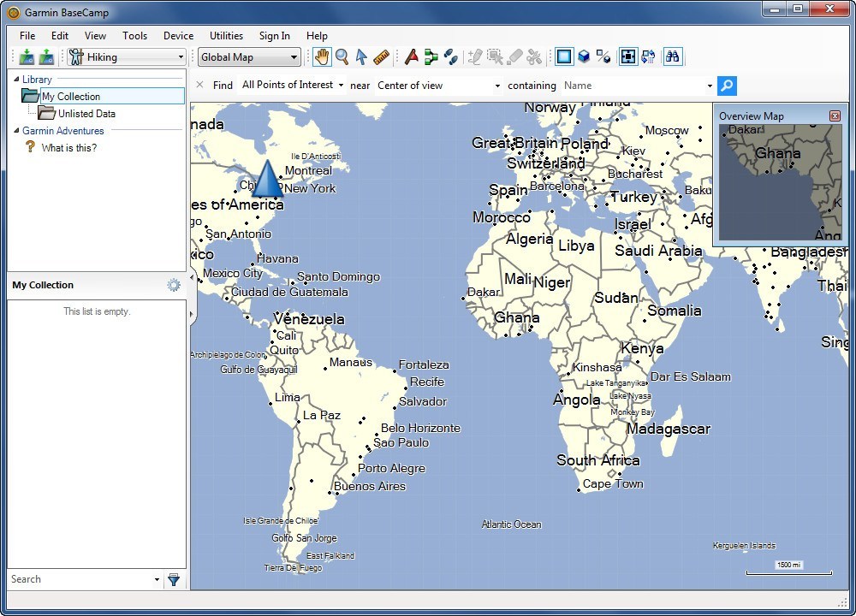The height and width of the screenshot is (616, 856).
Task: Open the containing Name dropdown arrow
Action: 709,86
